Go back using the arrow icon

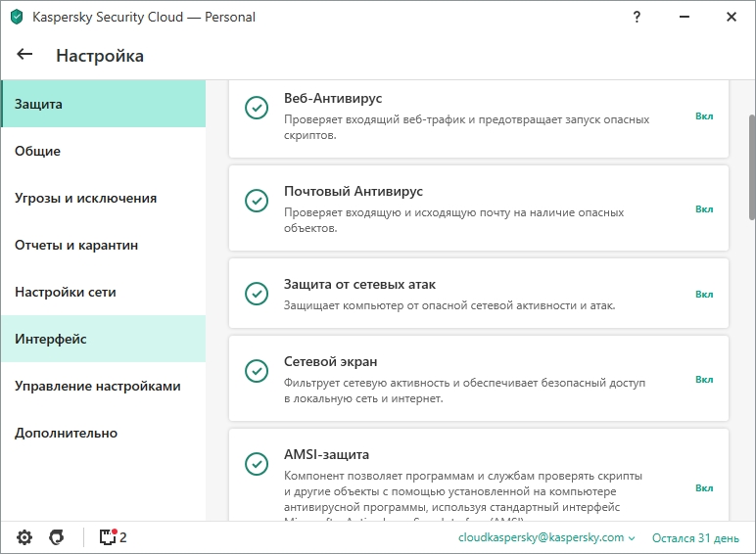[24, 55]
